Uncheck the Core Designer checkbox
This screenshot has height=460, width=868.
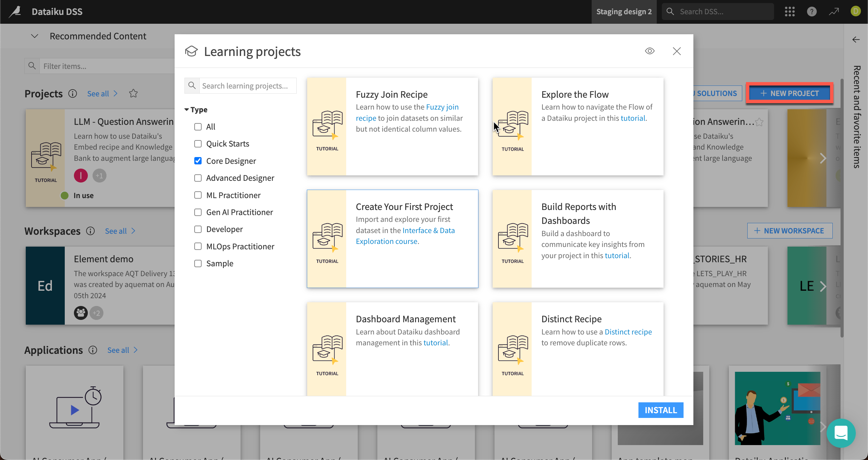(198, 161)
